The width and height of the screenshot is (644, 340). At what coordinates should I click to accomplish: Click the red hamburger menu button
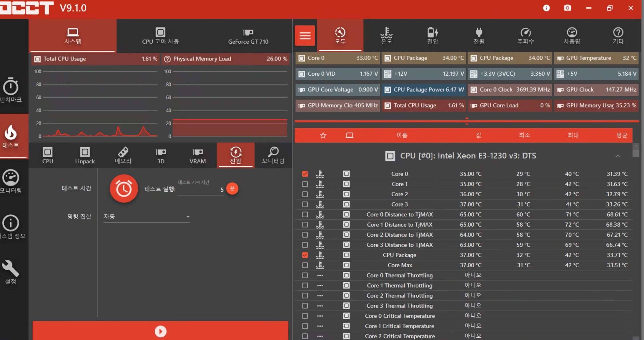tap(305, 36)
